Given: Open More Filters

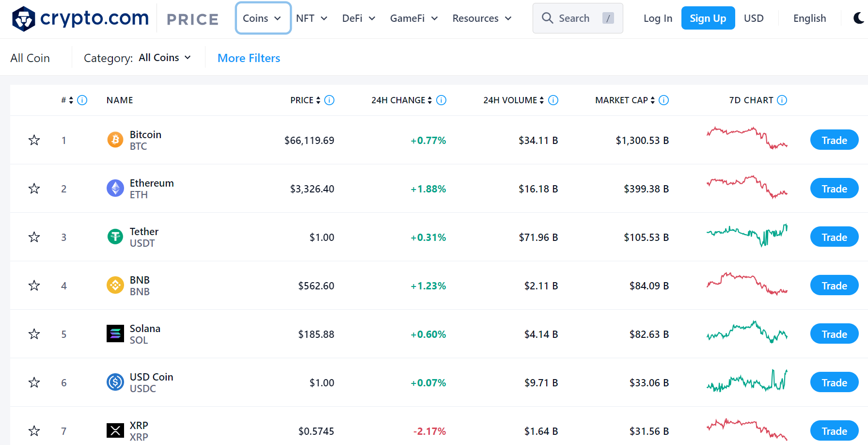Looking at the screenshot, I should 249,58.
